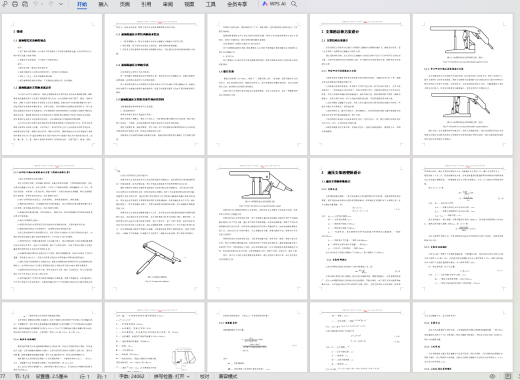Open the 会员专享 tab
This screenshot has width=520, height=380.
[237, 4]
